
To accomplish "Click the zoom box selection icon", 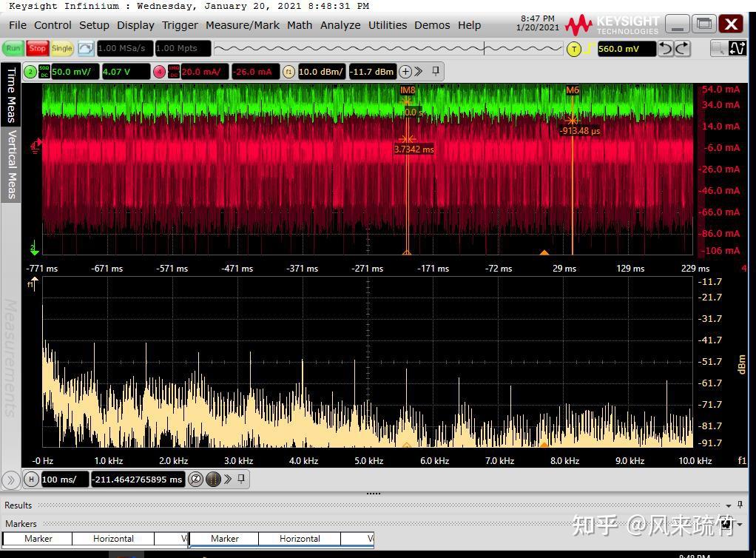I will coord(718,48).
